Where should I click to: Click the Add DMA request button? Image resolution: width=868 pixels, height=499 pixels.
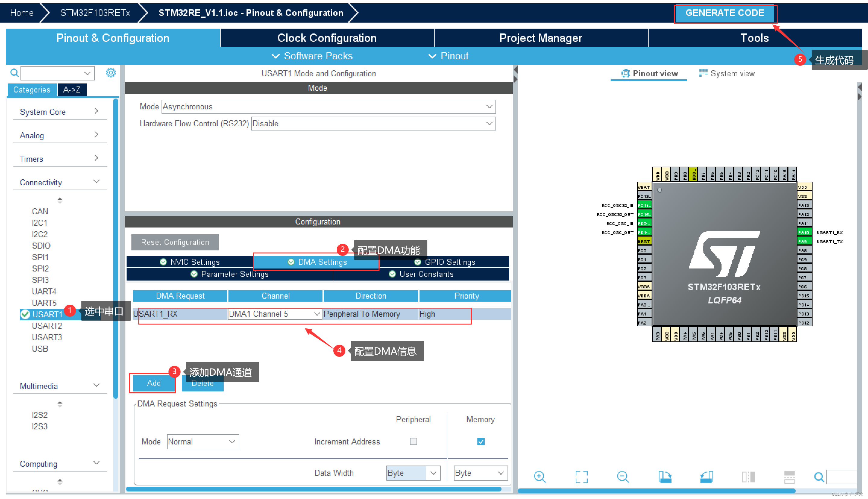coord(153,383)
